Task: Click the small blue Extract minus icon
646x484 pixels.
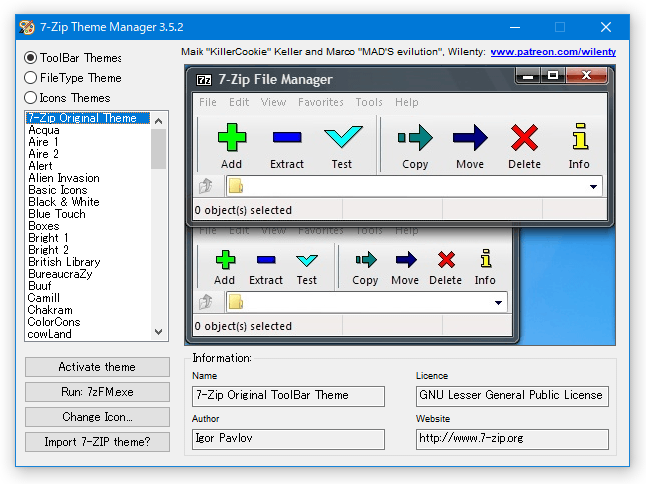Action: tap(266, 260)
